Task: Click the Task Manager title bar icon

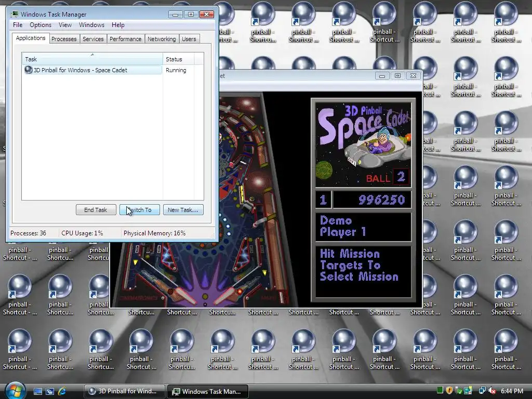Action: 15,14
